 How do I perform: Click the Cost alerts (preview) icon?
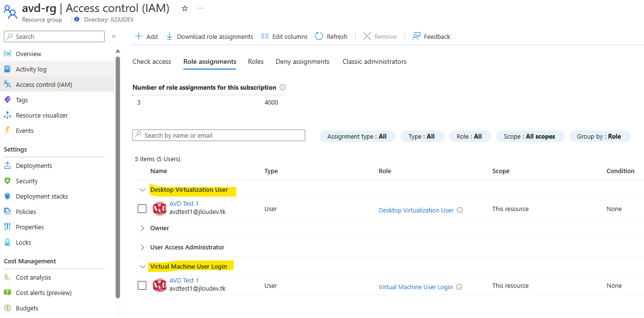tap(7, 293)
